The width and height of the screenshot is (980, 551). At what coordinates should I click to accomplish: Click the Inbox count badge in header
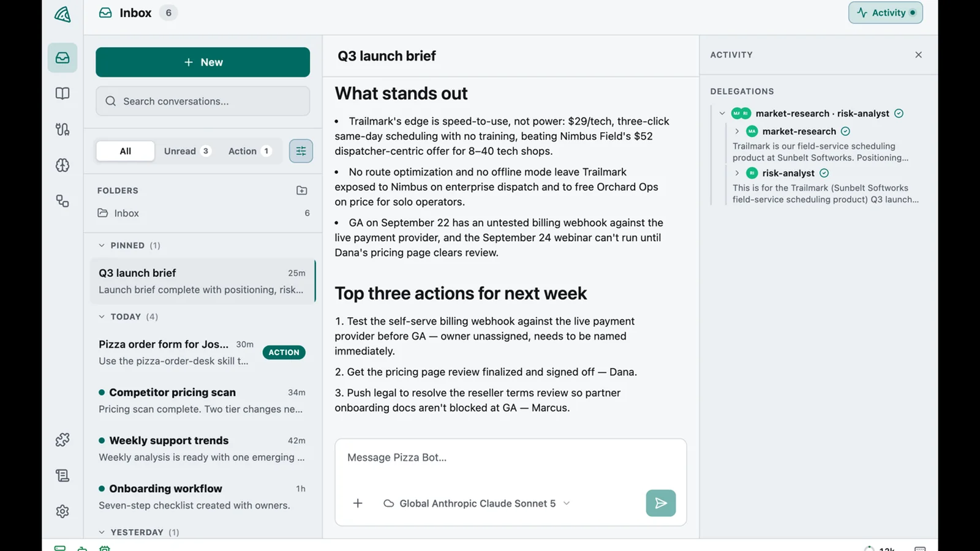[x=168, y=13]
